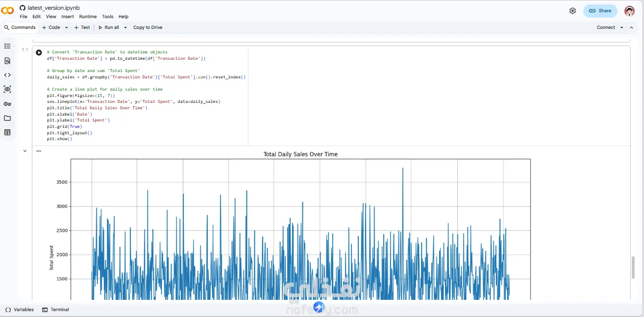This screenshot has width=644, height=317.
Task: Click the Share button
Action: coord(600,11)
